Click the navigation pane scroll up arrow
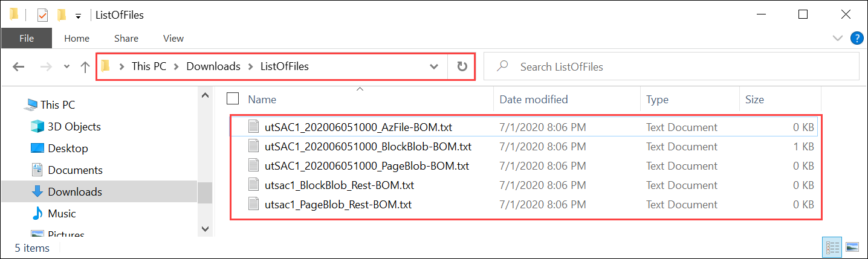 [206, 95]
